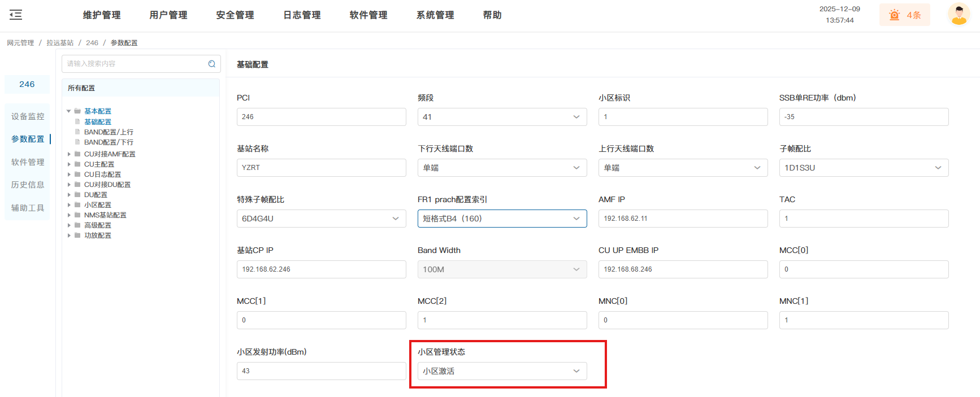Expand the CU对接AMF配置 tree node
Image resolution: width=980 pixels, height=397 pixels.
point(69,154)
